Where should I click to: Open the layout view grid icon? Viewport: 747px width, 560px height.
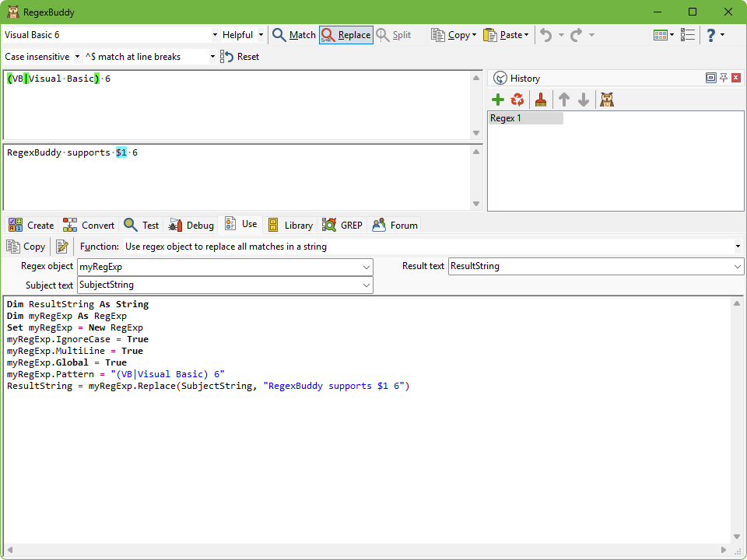tap(661, 35)
